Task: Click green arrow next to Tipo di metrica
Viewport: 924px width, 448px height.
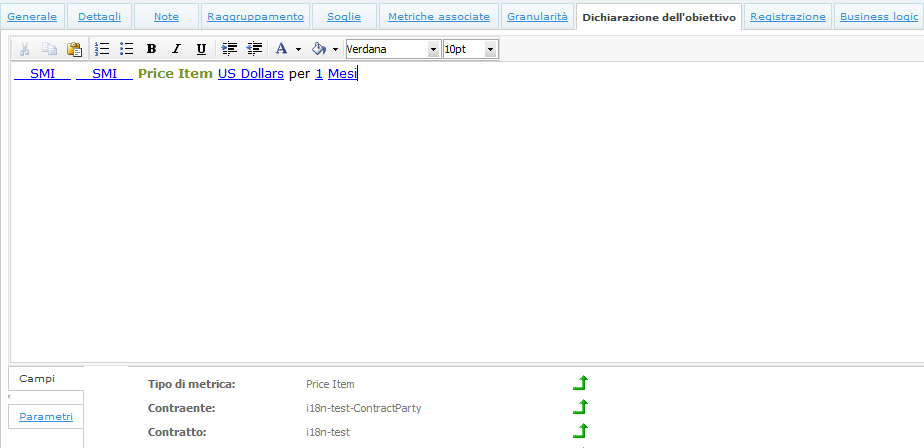Action: point(580,383)
